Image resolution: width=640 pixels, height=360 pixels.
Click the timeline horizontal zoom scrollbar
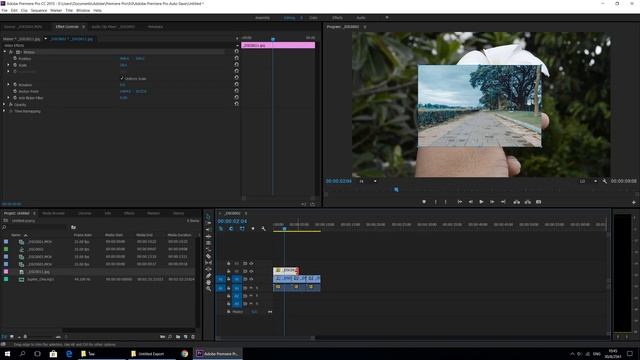[x=266, y=338]
